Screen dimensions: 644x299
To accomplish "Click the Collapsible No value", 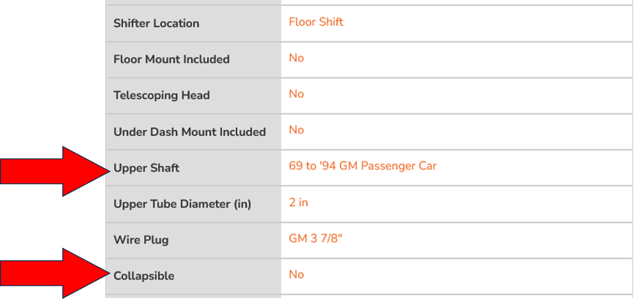I will (296, 275).
